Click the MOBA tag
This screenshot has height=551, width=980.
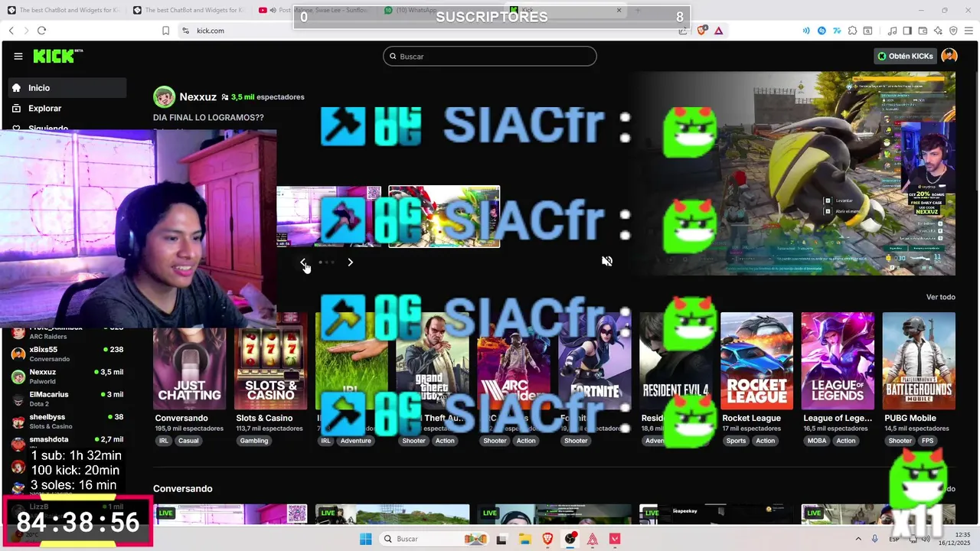click(816, 441)
